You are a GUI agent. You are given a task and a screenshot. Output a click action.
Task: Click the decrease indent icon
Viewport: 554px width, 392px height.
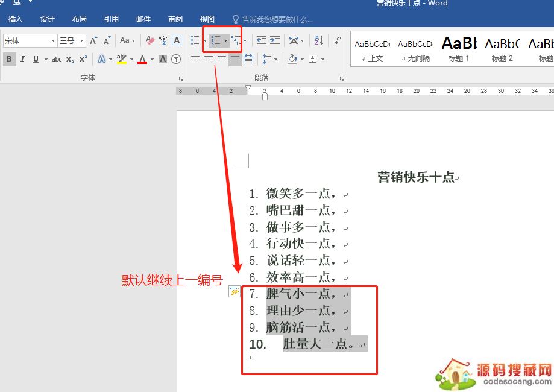coord(261,40)
